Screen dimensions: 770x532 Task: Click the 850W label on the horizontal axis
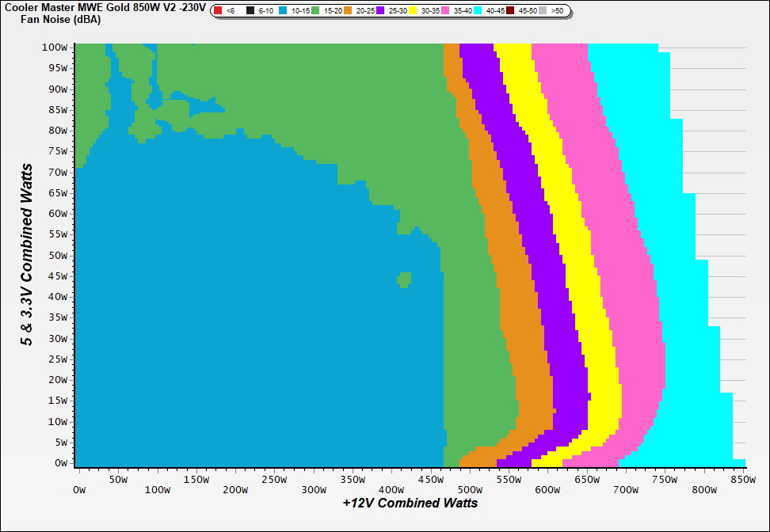[742, 479]
